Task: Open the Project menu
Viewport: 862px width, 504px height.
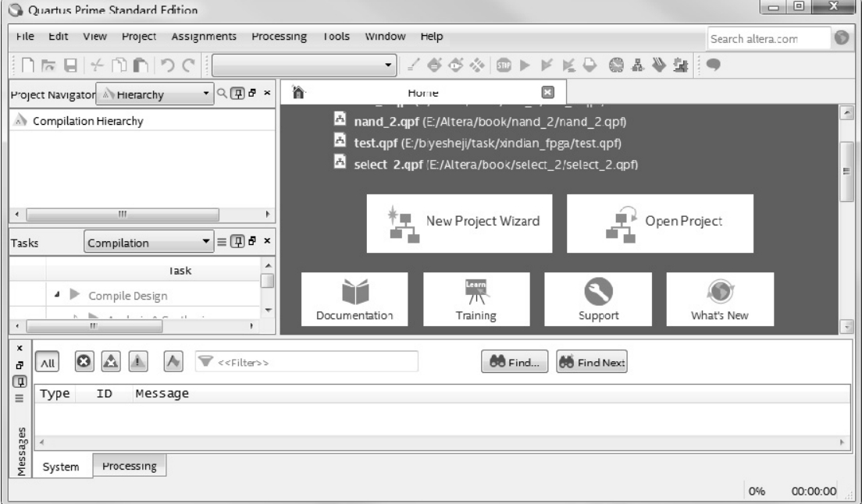Action: pos(139,36)
